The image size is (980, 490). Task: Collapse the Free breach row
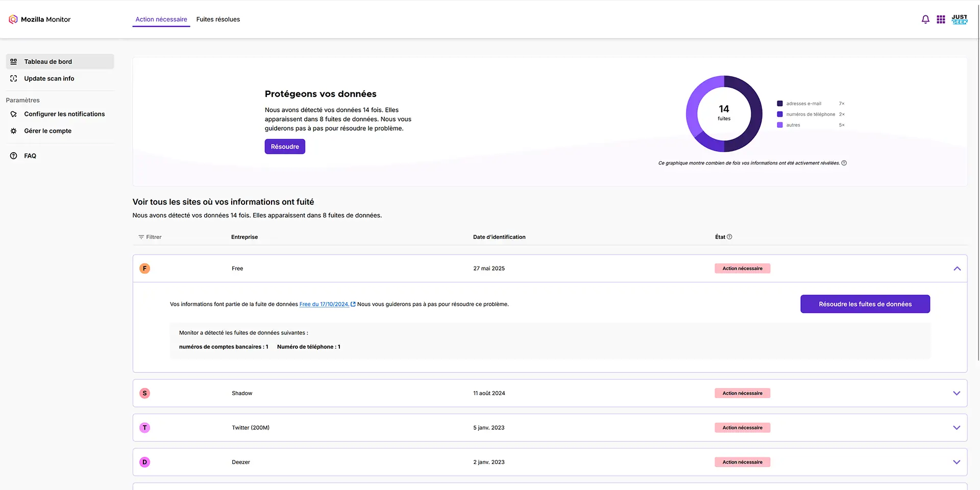957,268
